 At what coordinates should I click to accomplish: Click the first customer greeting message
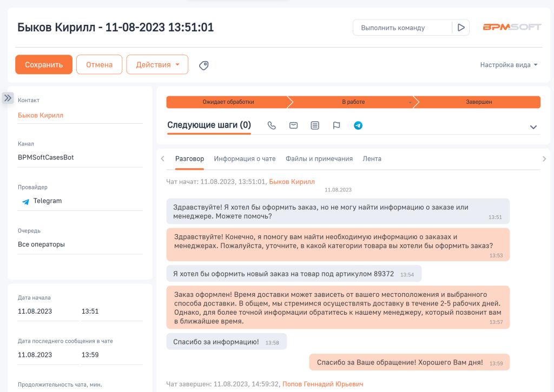tap(338, 211)
